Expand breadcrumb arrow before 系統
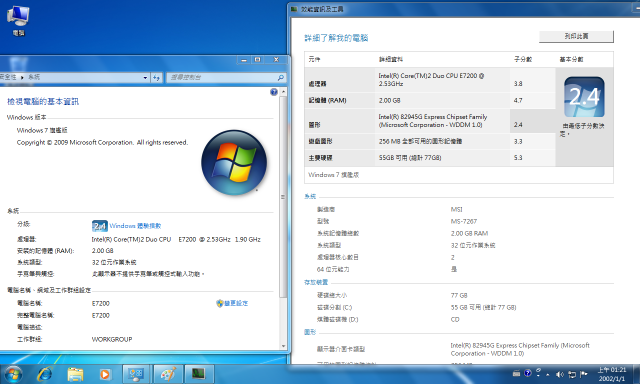Screen dimensions: 640x384 click(x=22, y=77)
